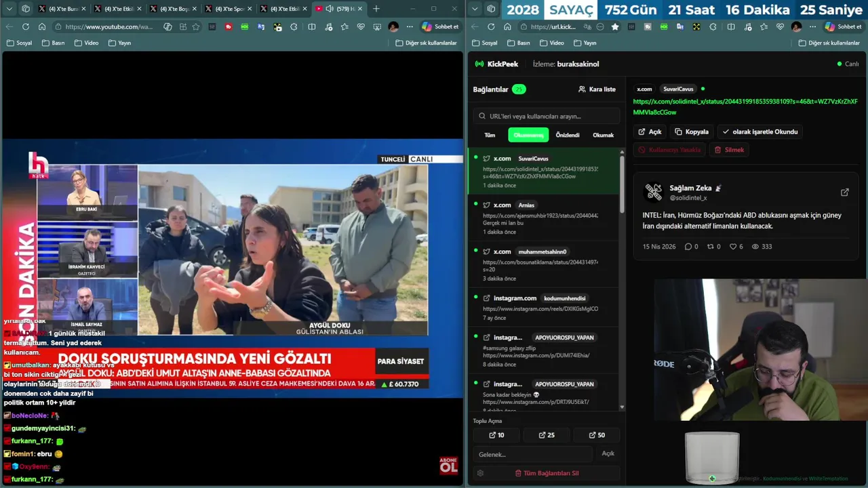868x488 pixels.
Task: Click the KickPeek logo
Action: [x=496, y=64]
